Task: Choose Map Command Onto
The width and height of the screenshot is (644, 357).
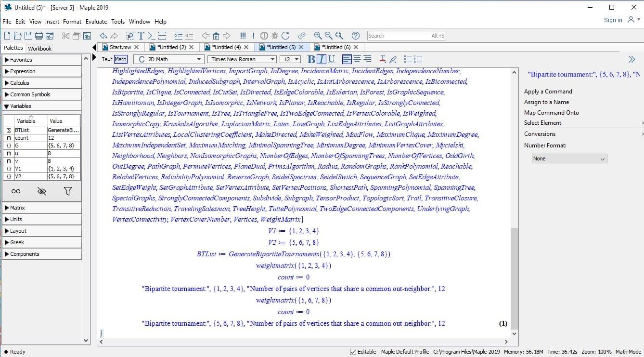Action: tap(552, 113)
